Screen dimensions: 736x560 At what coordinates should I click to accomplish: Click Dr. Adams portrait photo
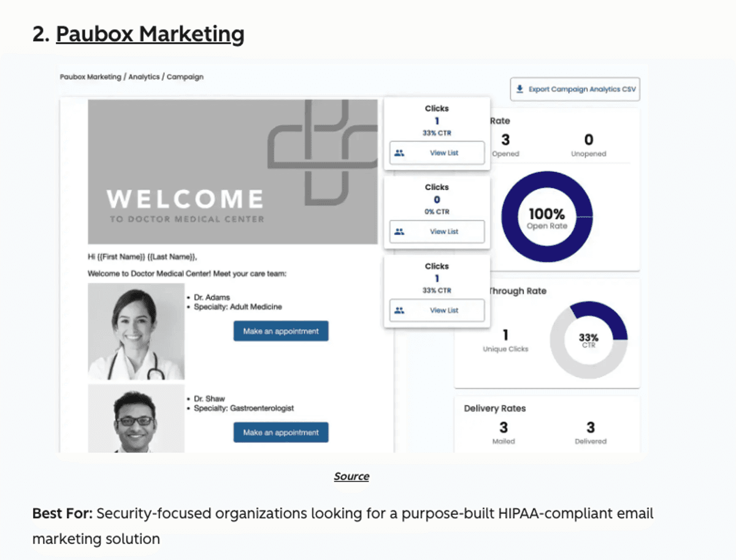pyautogui.click(x=136, y=331)
